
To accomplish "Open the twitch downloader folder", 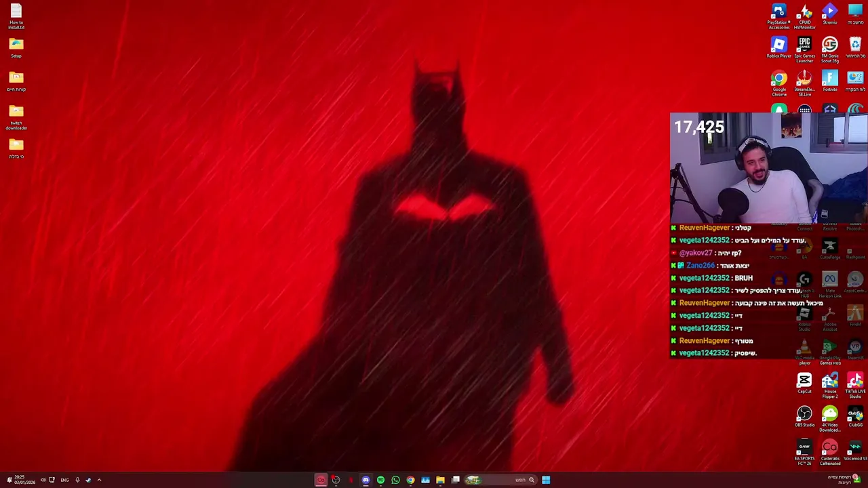I will 16,117.
